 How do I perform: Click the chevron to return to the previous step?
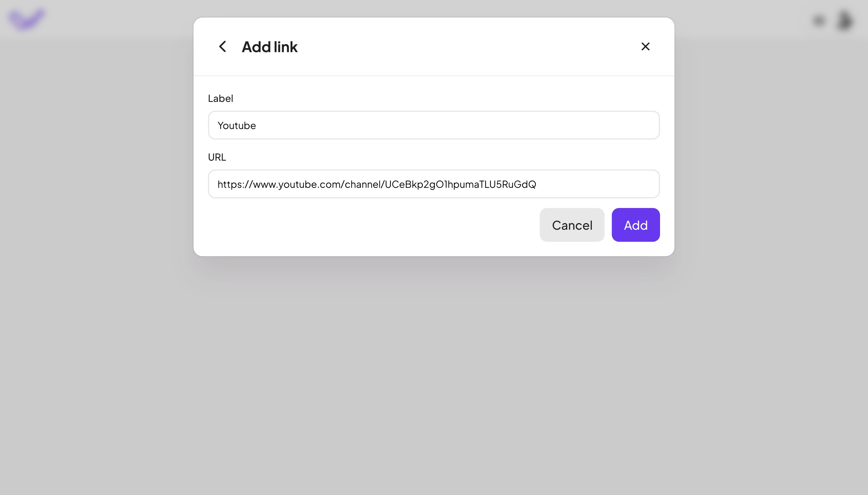223,47
